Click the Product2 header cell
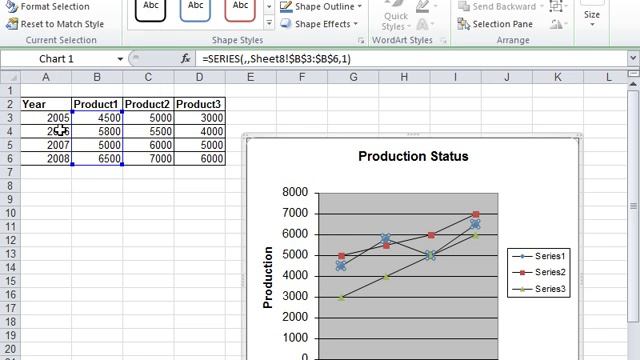Image resolution: width=640 pixels, height=360 pixels. (148, 104)
